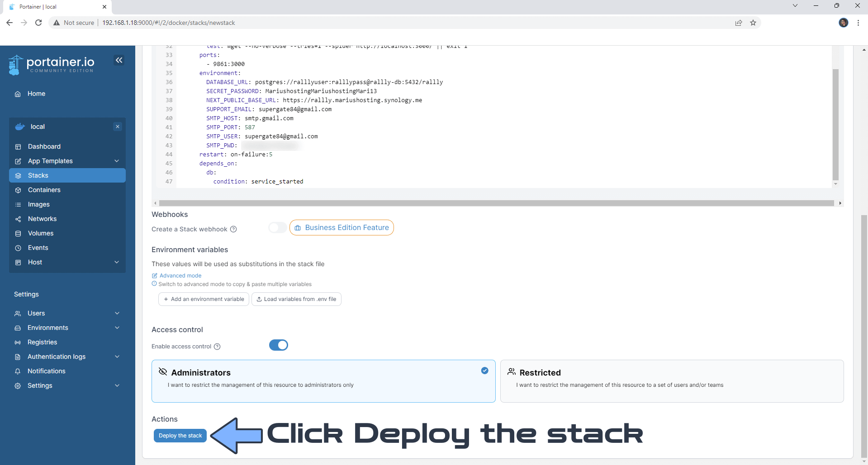Click the Home house icon
The image size is (868, 465).
(18, 94)
